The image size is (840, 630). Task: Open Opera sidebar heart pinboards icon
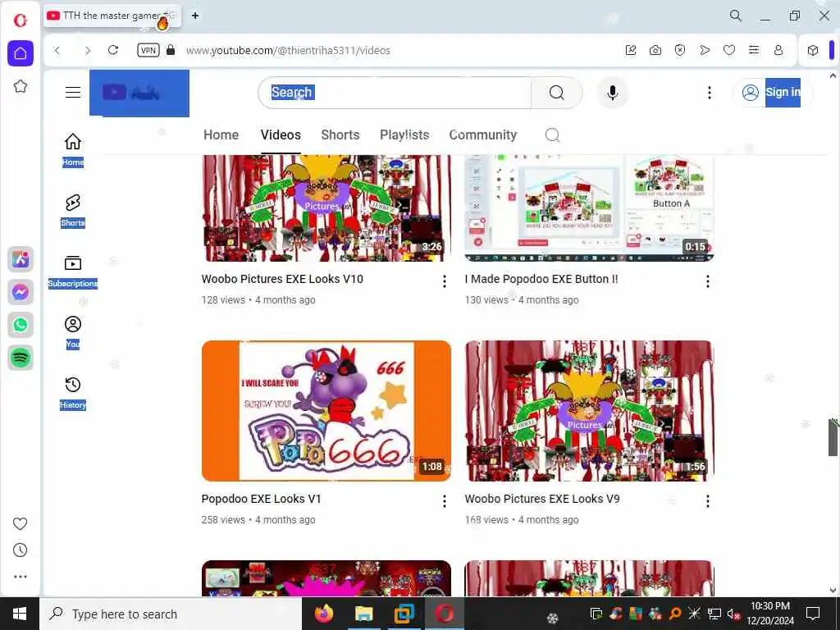click(20, 523)
